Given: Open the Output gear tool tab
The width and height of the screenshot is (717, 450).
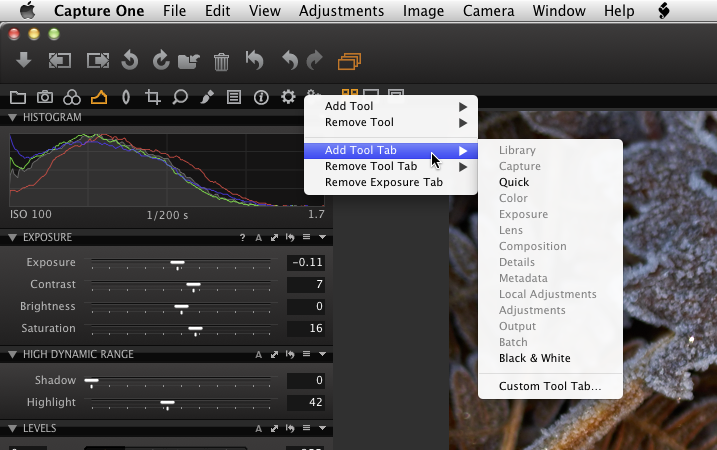Looking at the screenshot, I should 288,97.
